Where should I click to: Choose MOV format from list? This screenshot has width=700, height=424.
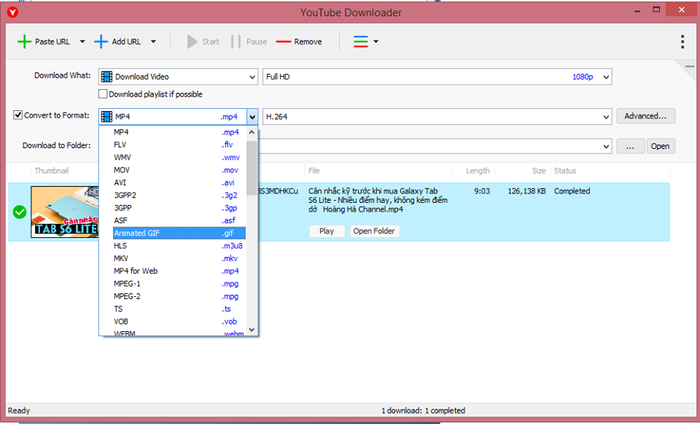tap(179, 170)
